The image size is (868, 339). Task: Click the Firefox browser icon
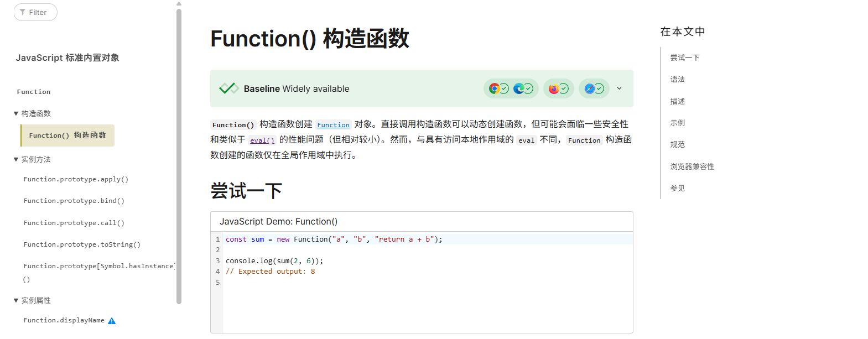[x=554, y=88]
